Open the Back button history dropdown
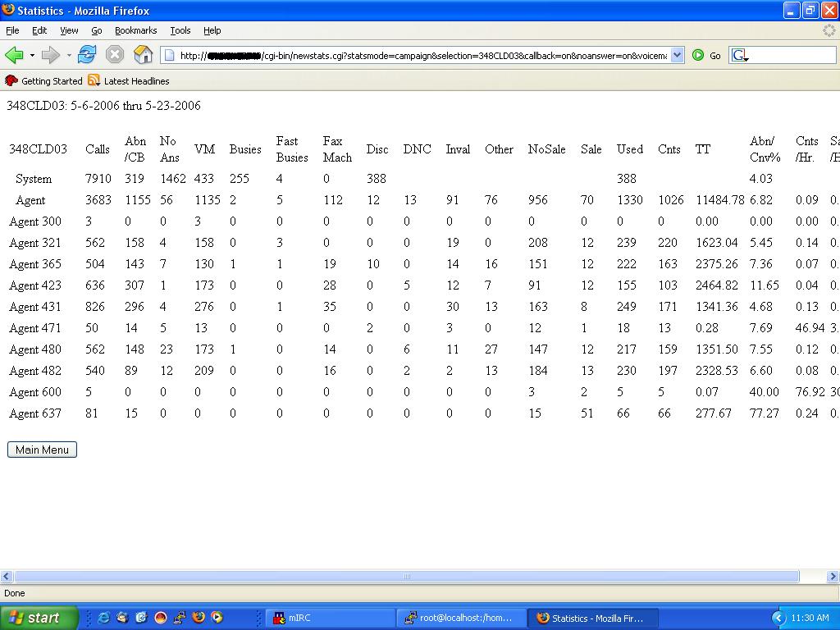840x630 pixels. [32, 55]
